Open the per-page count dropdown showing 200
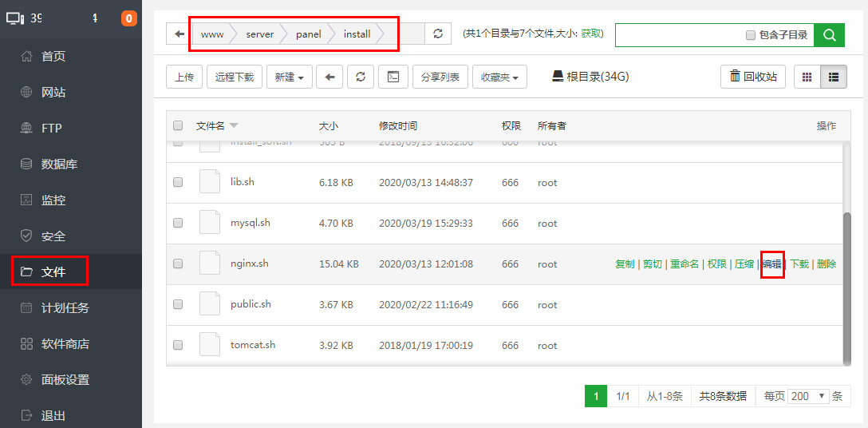Screen dimensions: 868x428 tap(808, 396)
